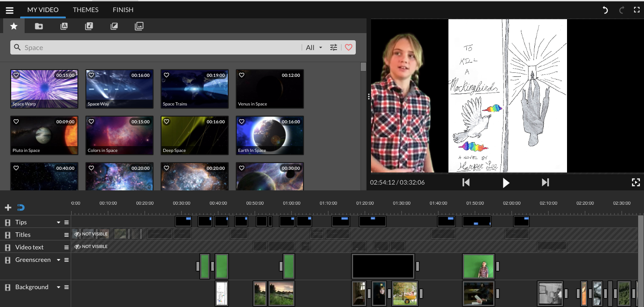Favorite the Venus in Space clip
The height and width of the screenshot is (307, 644).
(x=242, y=75)
